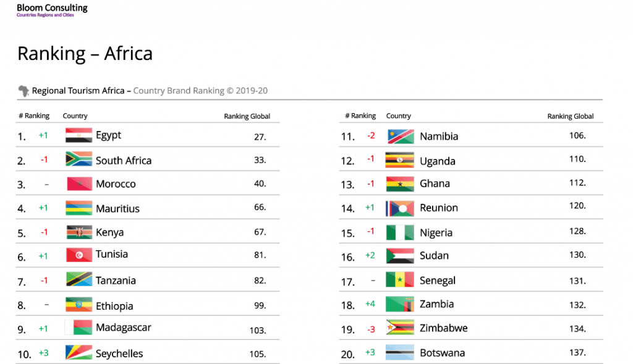
Task: Click the South Africa flag icon
Action: coord(79,159)
